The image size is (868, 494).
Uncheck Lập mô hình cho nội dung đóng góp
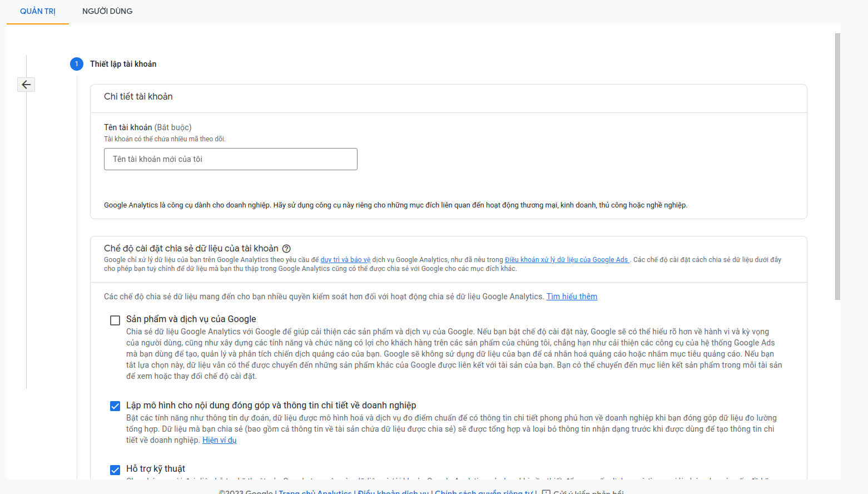click(x=115, y=406)
